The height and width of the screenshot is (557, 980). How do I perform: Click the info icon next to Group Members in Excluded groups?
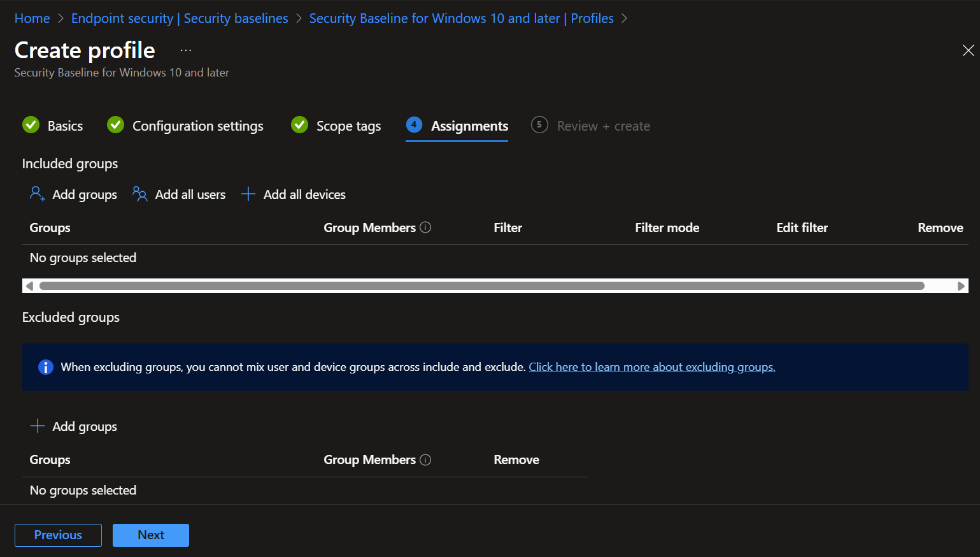[426, 459]
